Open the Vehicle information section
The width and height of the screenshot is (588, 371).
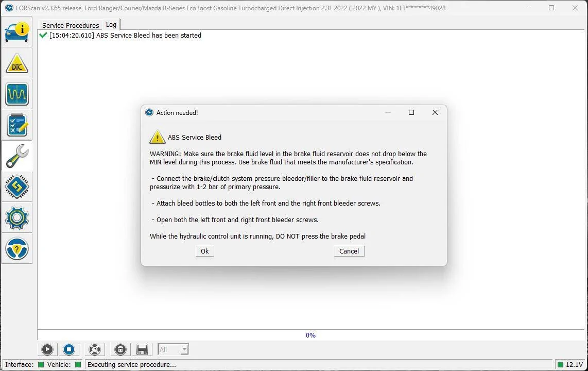(x=17, y=32)
